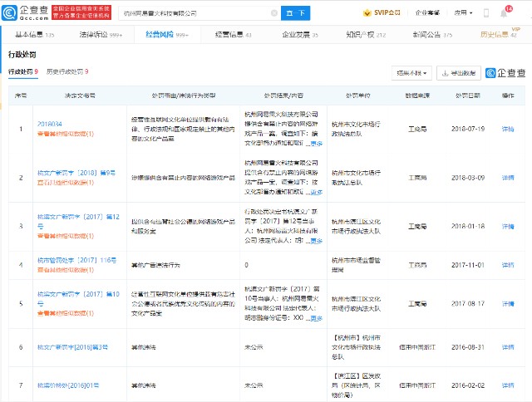Expand the 结果不限 filter dropdown
The image size is (532, 402).
pos(413,73)
